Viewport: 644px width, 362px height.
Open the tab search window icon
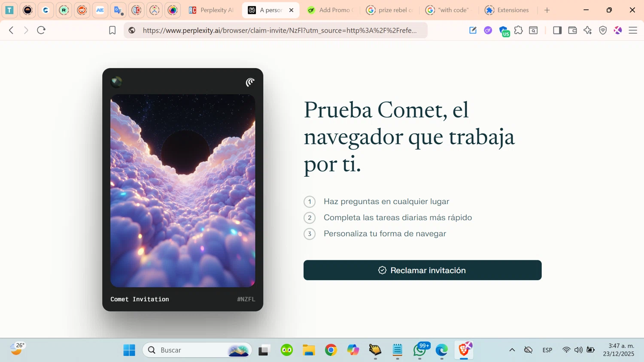coord(534,30)
